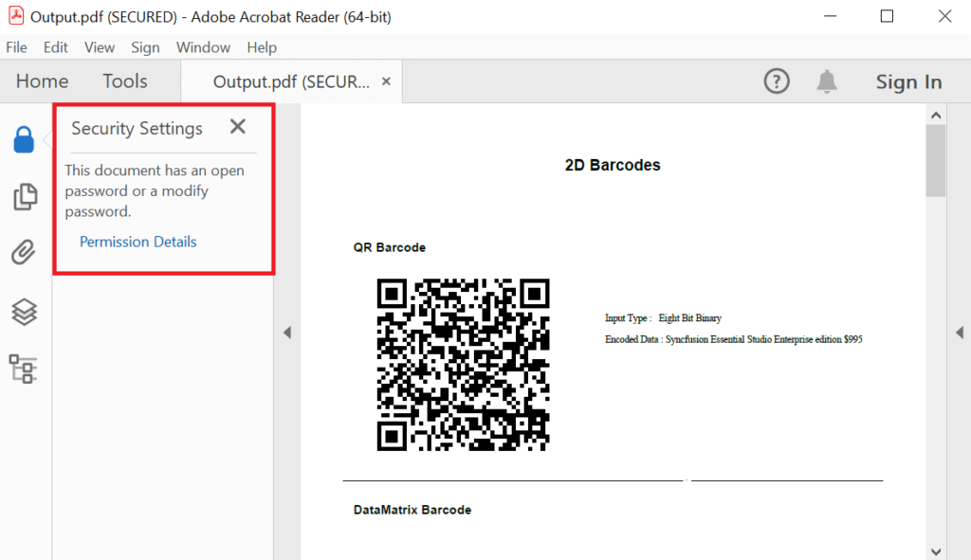Image resolution: width=971 pixels, height=560 pixels.
Task: Click the Help question mark icon
Action: (x=776, y=81)
